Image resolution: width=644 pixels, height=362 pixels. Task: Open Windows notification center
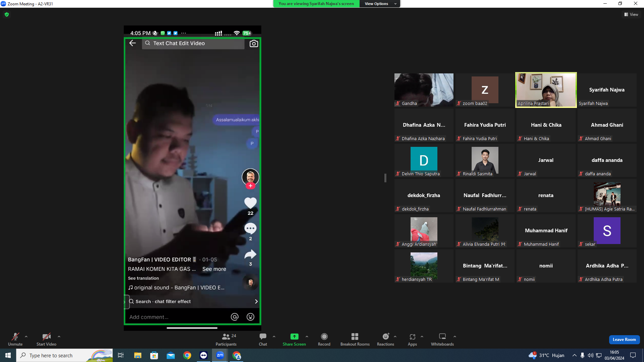click(633, 355)
